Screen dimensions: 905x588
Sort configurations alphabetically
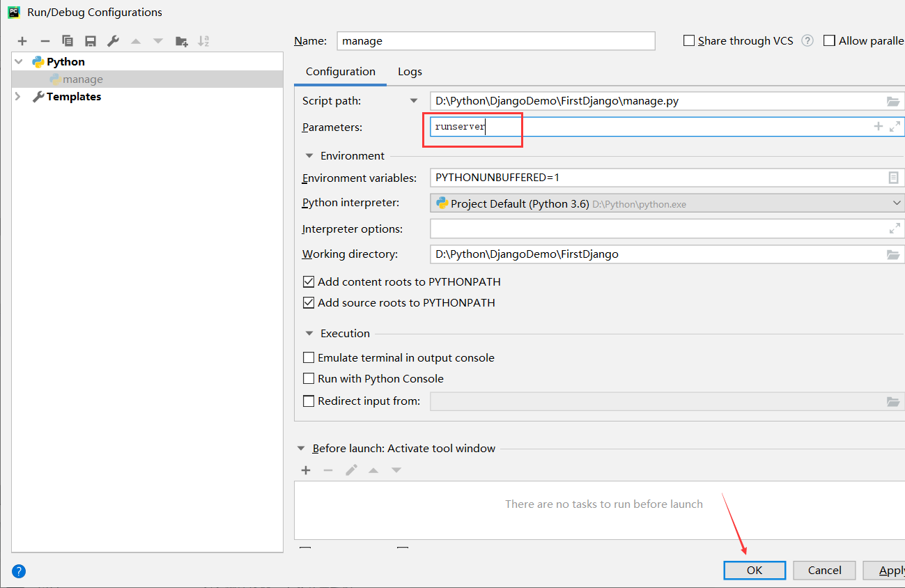click(203, 41)
